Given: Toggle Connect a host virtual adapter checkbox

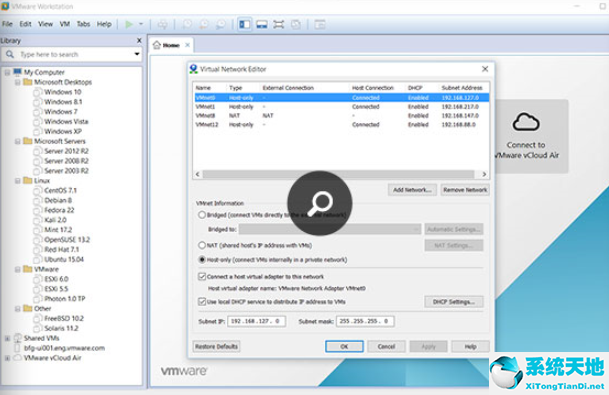Looking at the screenshot, I should click(202, 277).
